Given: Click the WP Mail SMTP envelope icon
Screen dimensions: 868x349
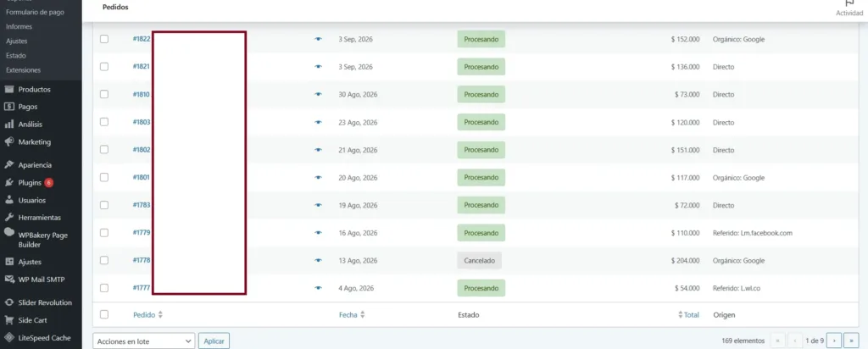Looking at the screenshot, I should 8,280.
